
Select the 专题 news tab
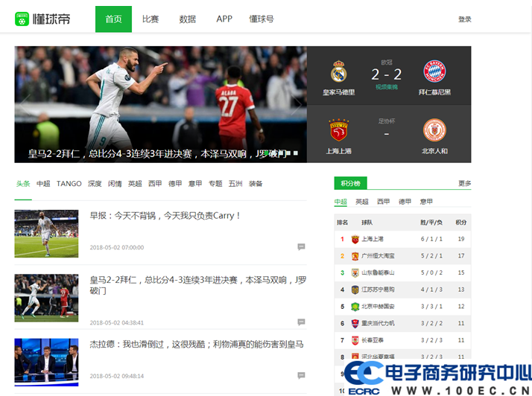pos(215,184)
